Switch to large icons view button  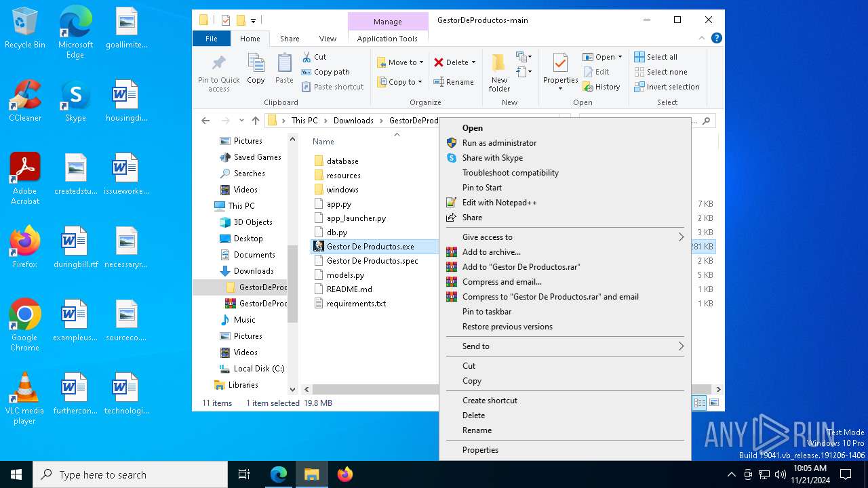tap(713, 403)
